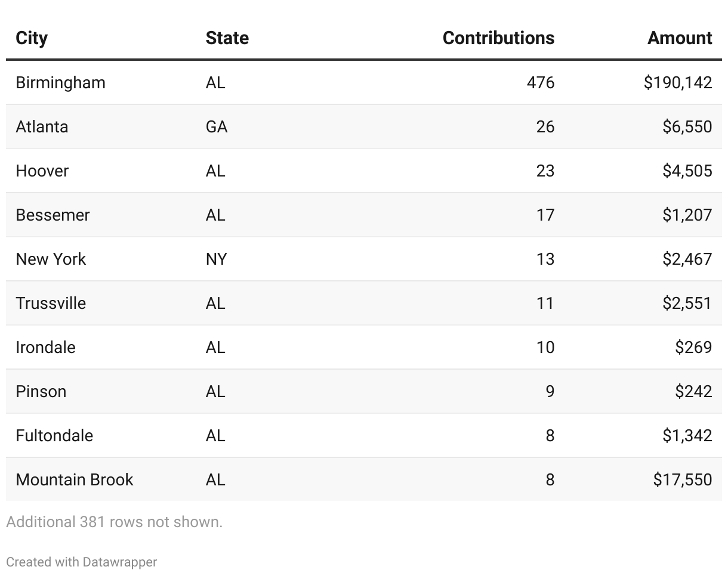The width and height of the screenshot is (728, 576).
Task: Click the State column header
Action: point(227,38)
